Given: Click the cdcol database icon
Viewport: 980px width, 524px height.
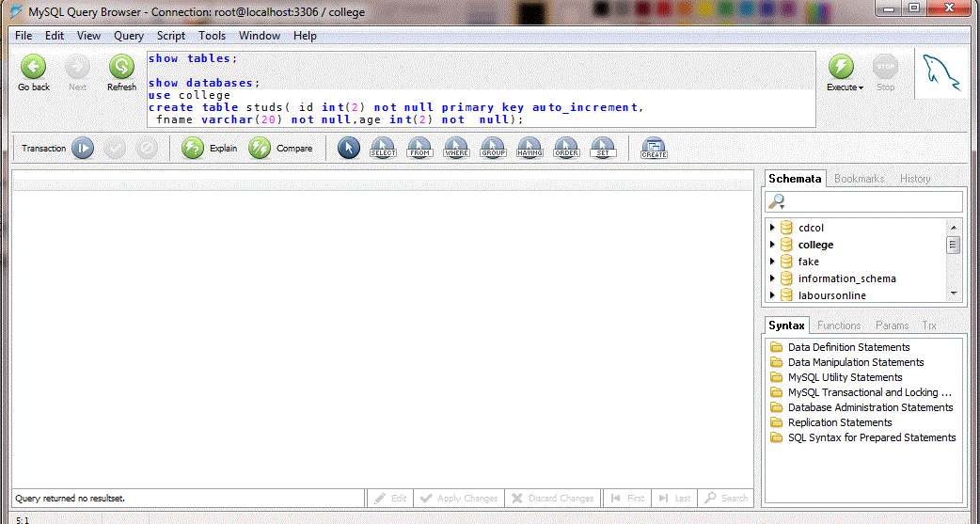Looking at the screenshot, I should pos(787,229).
